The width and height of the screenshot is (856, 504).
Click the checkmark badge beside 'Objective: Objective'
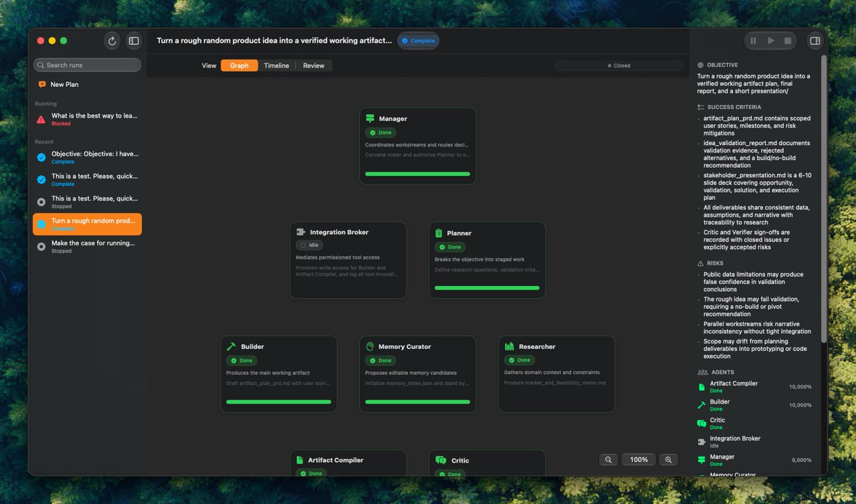(x=41, y=157)
